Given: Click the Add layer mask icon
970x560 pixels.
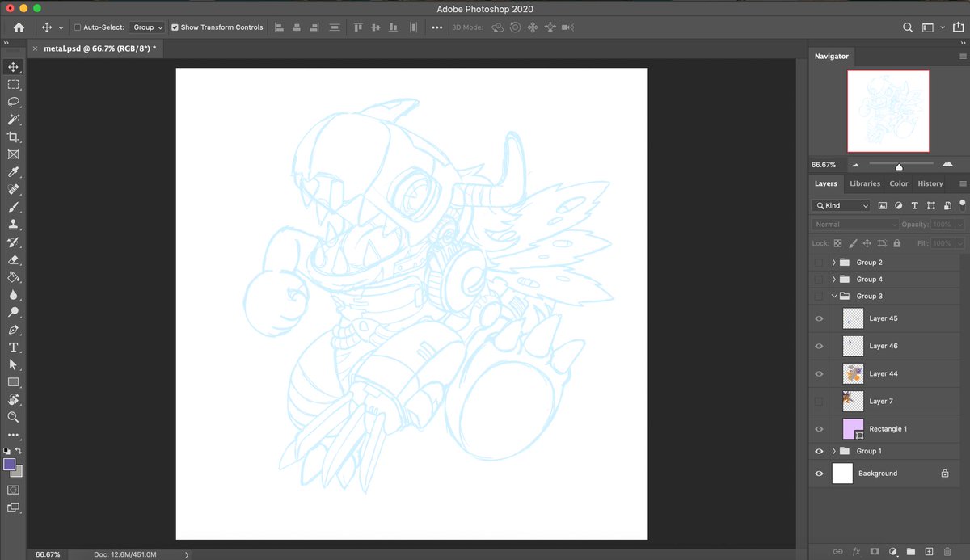Looking at the screenshot, I should coord(874,551).
